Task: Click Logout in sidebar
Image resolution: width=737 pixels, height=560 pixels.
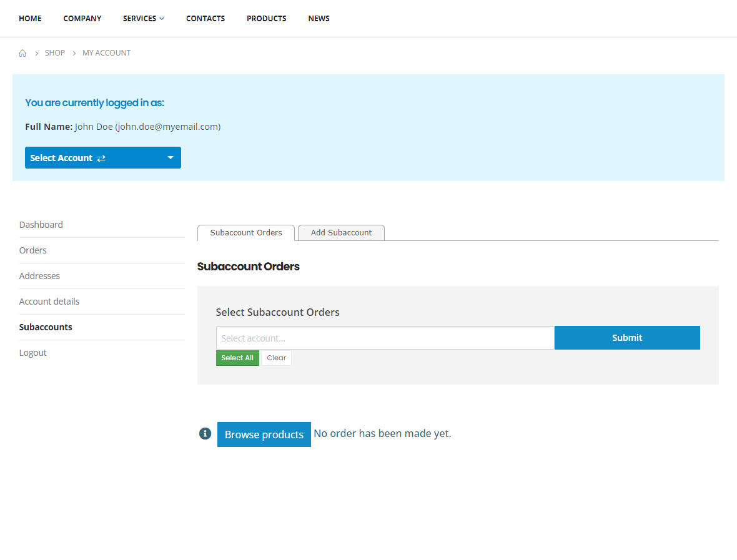Action: pyautogui.click(x=33, y=353)
